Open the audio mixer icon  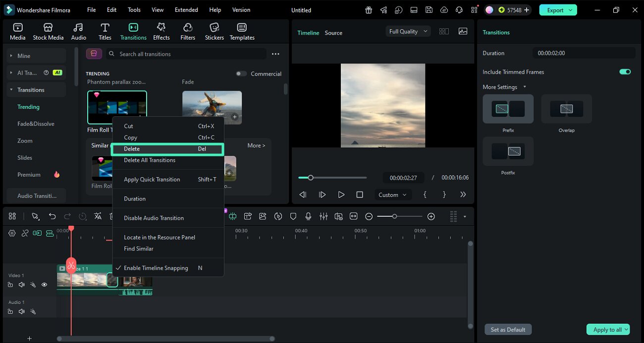(x=323, y=216)
